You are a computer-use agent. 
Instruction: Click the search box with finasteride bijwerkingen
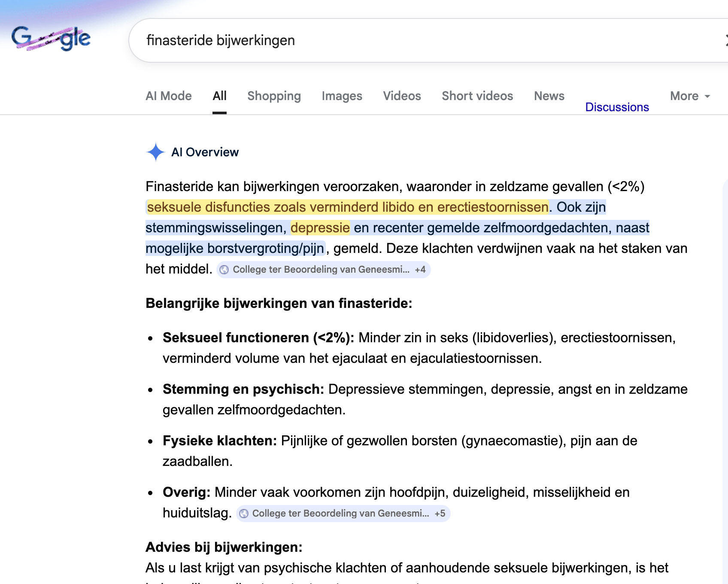(x=429, y=40)
